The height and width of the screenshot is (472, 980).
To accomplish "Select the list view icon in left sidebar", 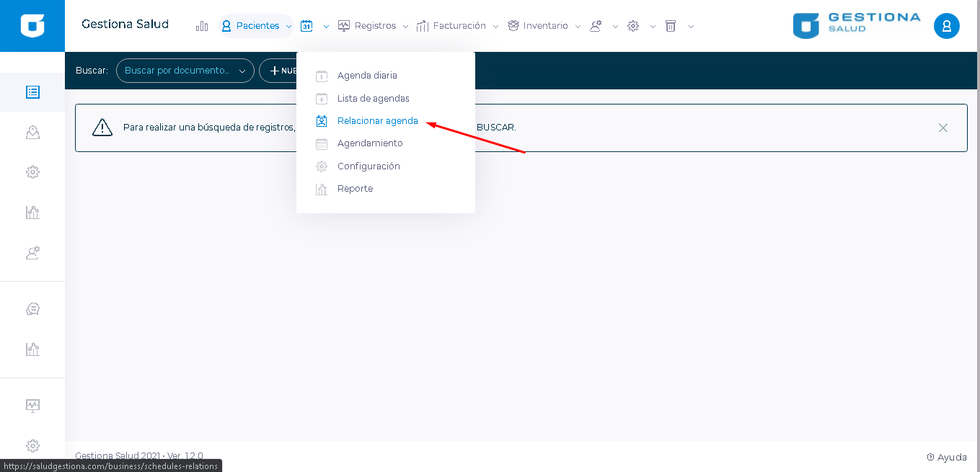I will [x=32, y=92].
